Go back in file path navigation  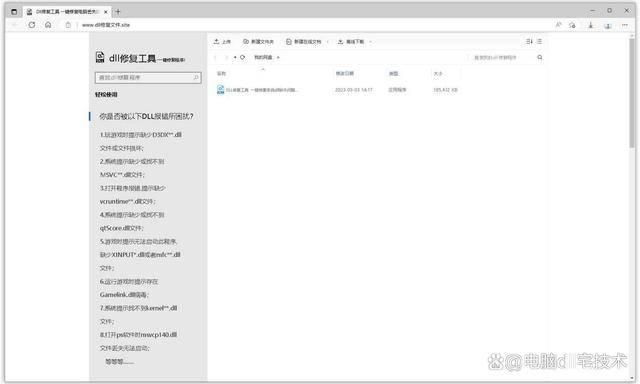[216, 58]
